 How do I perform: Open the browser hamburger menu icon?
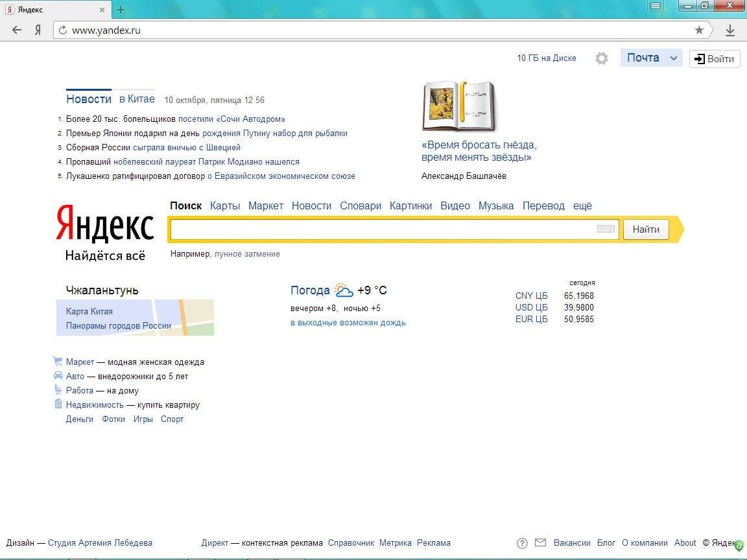point(656,6)
